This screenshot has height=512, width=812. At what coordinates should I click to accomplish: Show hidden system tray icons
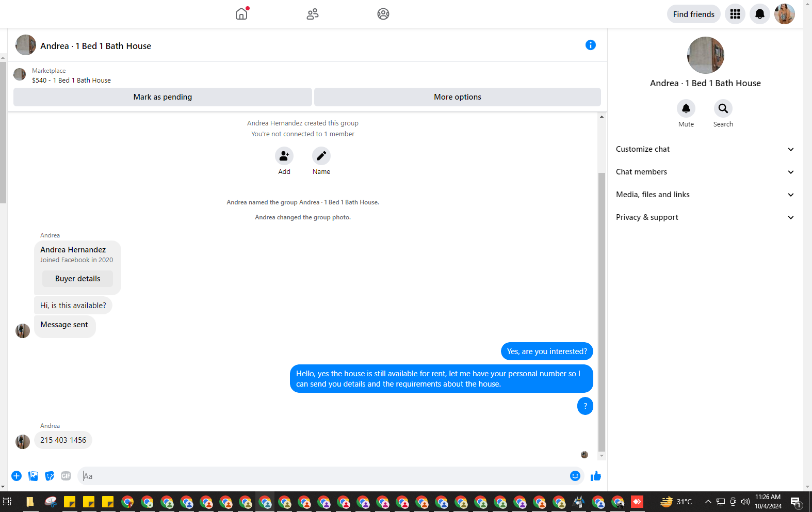[x=708, y=502]
